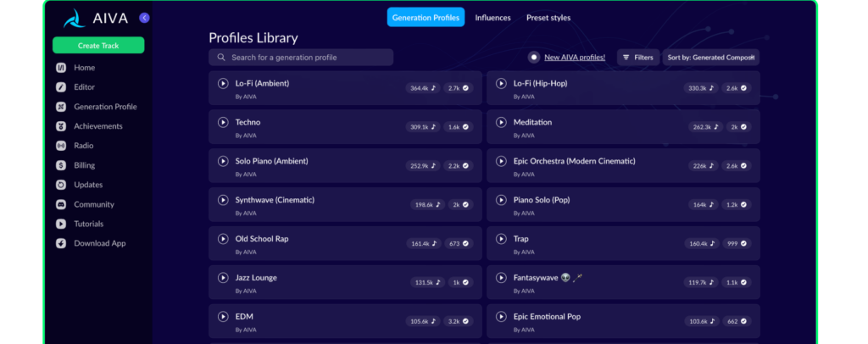
Task: Focus the generation profile search field
Action: tap(301, 58)
